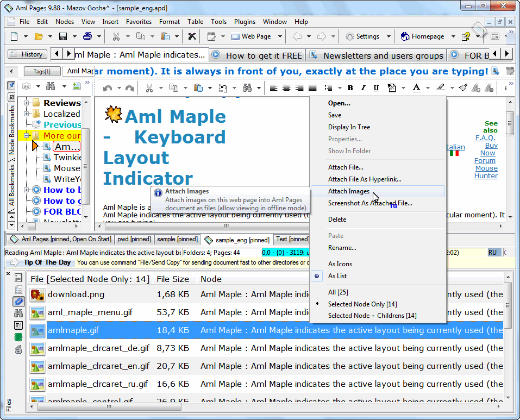
Task: Click the History button
Action: 28,54
